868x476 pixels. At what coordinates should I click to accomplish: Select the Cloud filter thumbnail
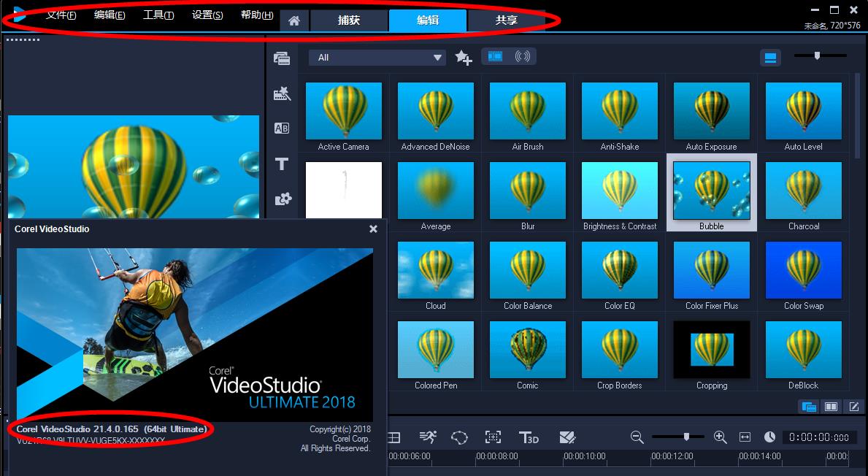tap(436, 270)
